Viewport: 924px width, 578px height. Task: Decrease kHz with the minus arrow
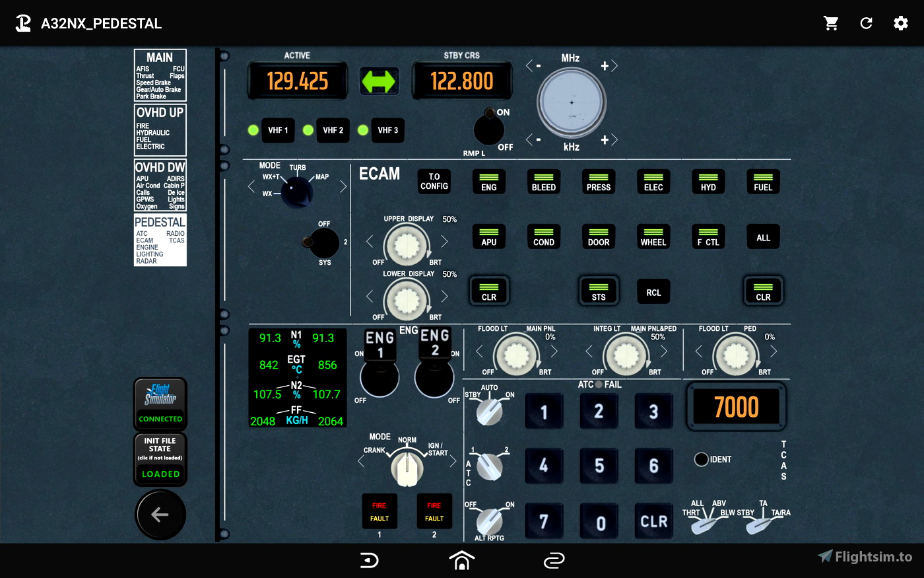533,139
